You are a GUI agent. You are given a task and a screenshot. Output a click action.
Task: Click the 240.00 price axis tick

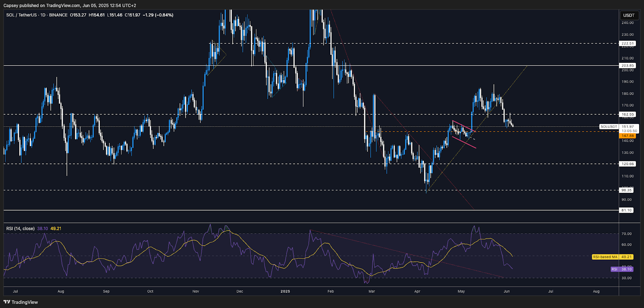pos(627,23)
